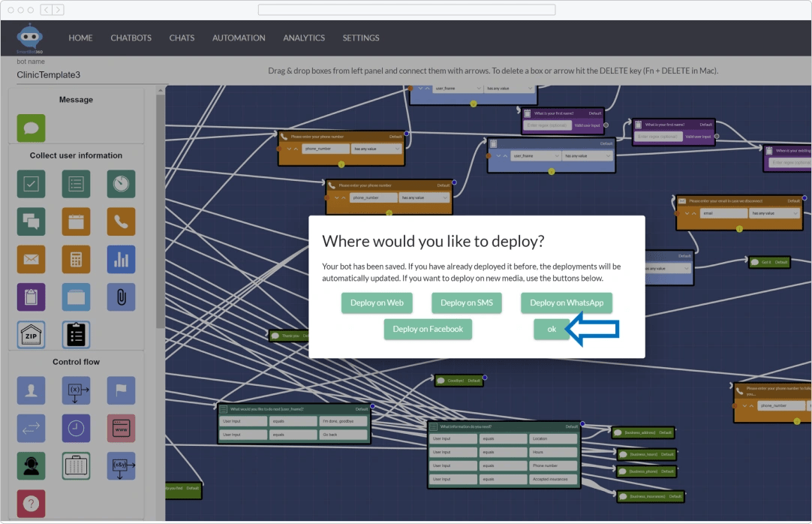
Task: Open the has any value dropdown for user_fname
Action: coord(588,156)
